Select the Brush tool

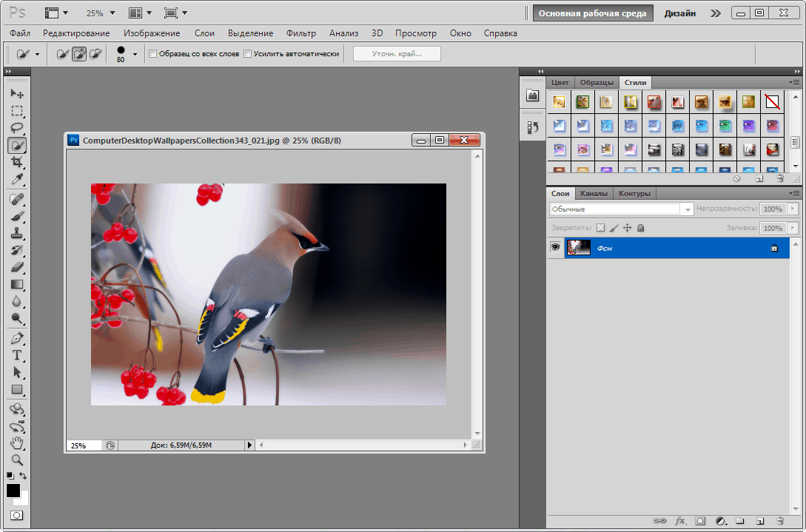tap(17, 216)
